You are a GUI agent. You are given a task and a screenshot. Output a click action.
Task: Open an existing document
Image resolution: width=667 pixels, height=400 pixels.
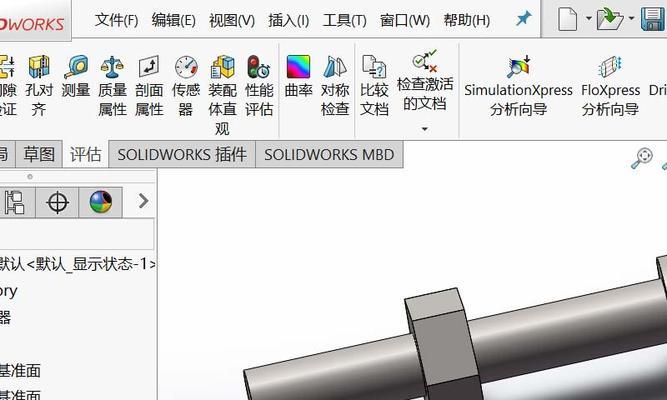610,19
